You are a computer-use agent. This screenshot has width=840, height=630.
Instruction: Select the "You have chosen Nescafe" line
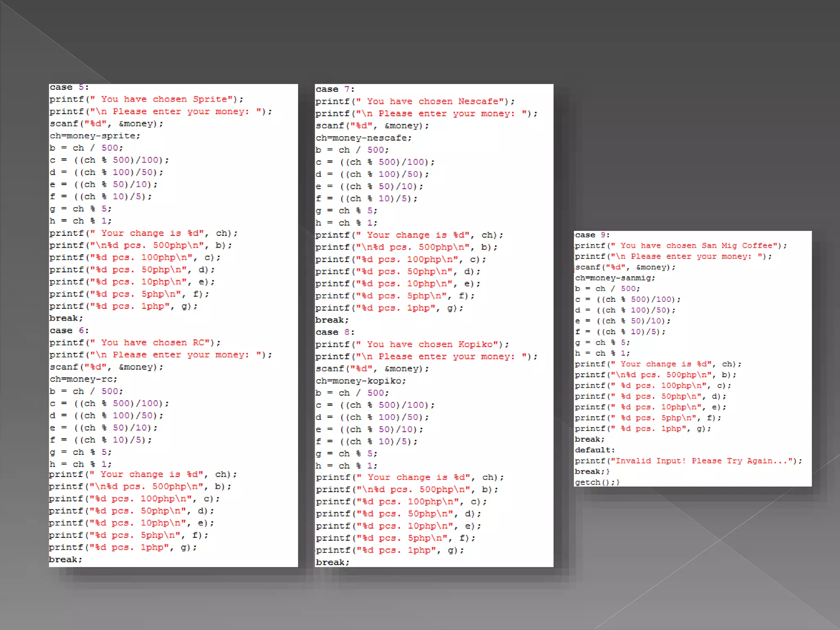coord(415,101)
